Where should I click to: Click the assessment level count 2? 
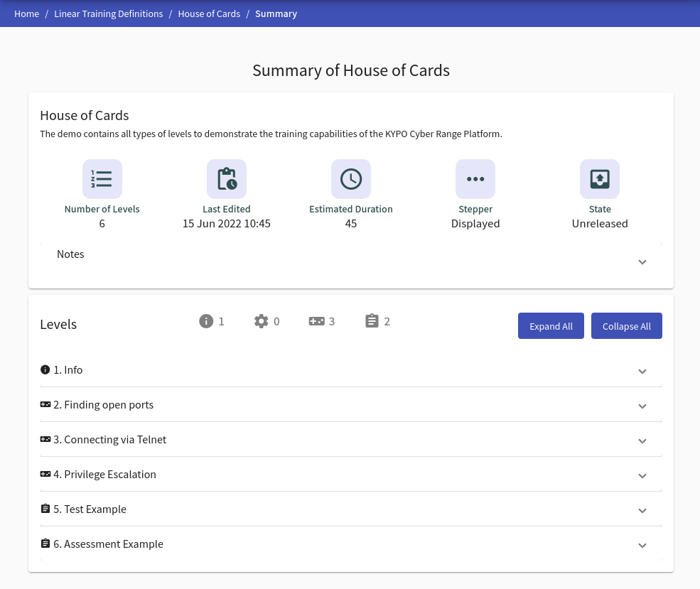tap(387, 321)
